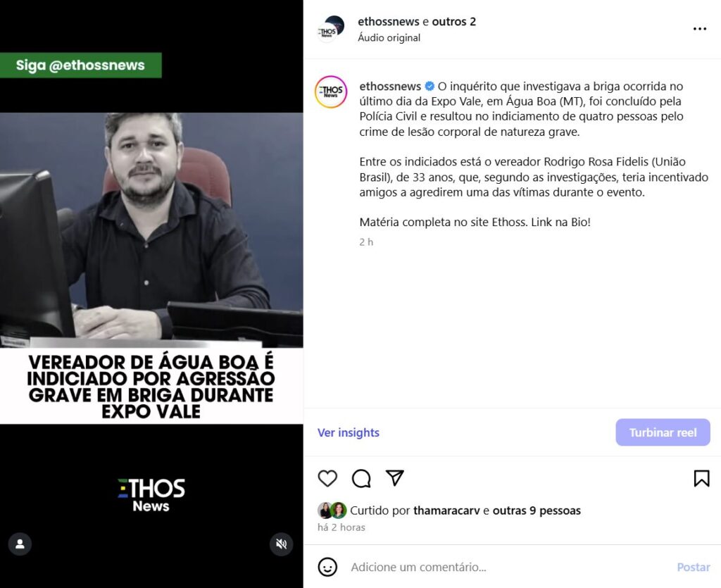
Task: Like the reel with the heart icon
Action: point(327,479)
